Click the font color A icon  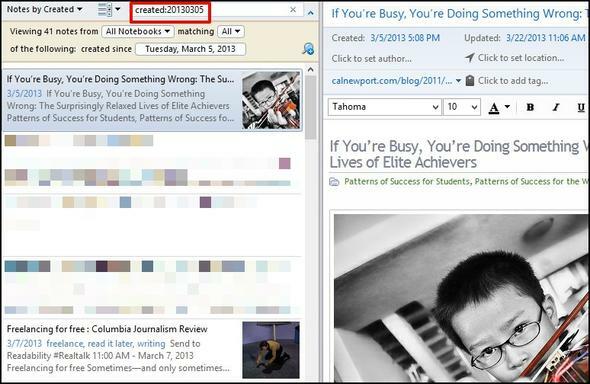coord(494,108)
